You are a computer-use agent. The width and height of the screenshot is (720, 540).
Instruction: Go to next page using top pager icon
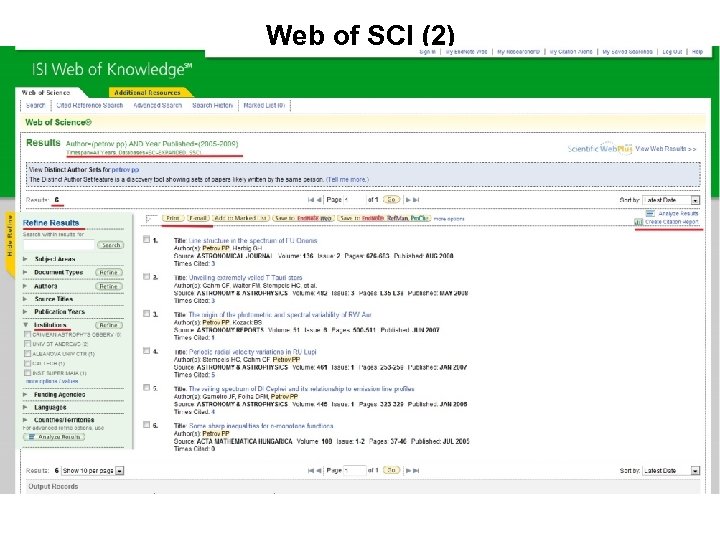pyautogui.click(x=408, y=200)
